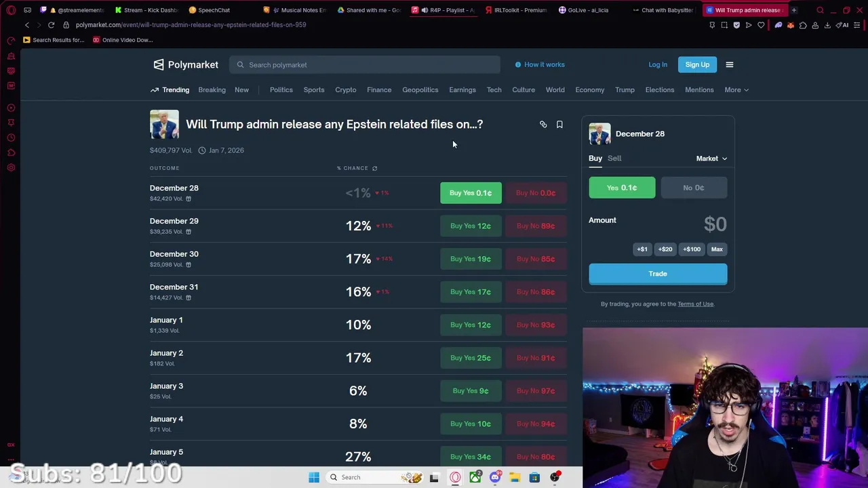Image resolution: width=868 pixels, height=488 pixels.
Task: Click the $0 amount input
Action: click(x=715, y=224)
